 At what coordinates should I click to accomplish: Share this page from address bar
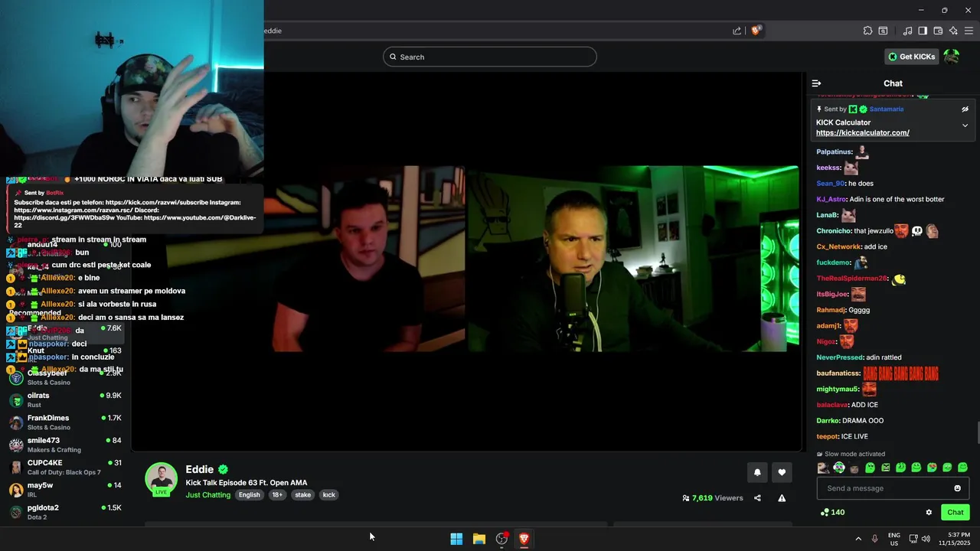[737, 31]
